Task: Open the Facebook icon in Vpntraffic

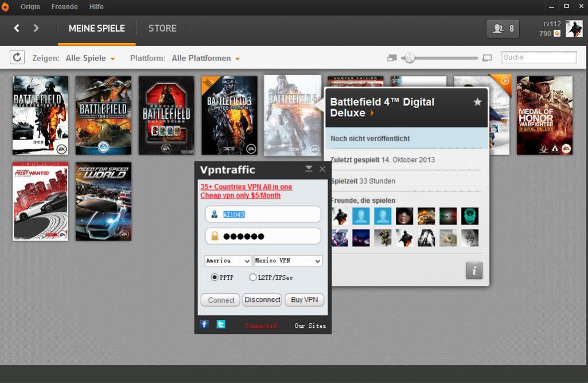Action: (204, 324)
